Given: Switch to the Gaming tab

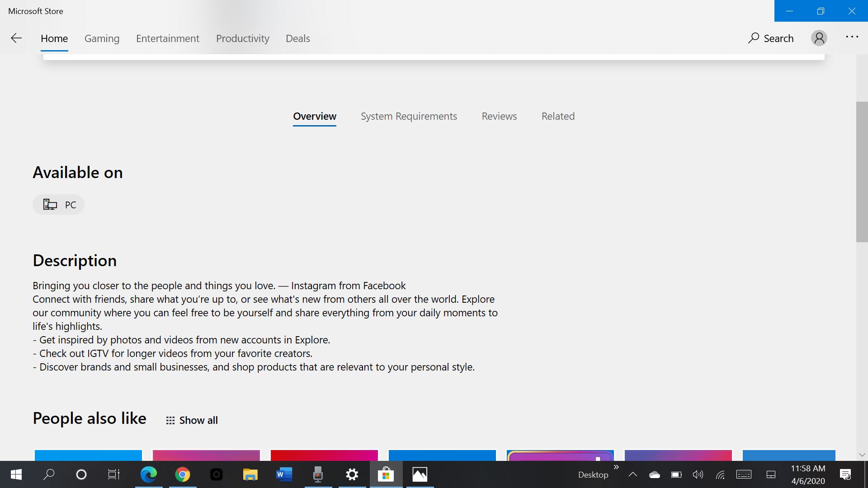Looking at the screenshot, I should (x=102, y=38).
